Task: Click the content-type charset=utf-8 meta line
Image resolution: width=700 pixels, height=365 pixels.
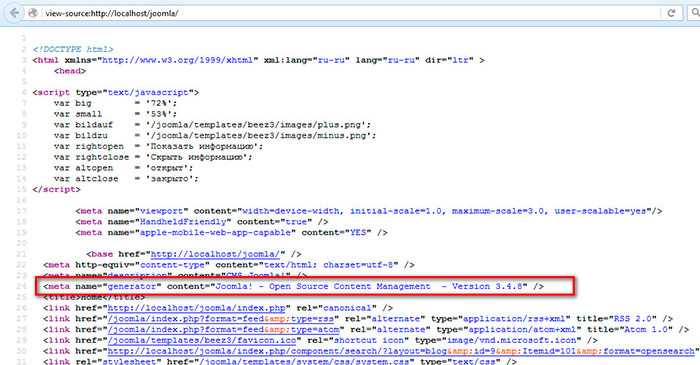Action: (229, 265)
